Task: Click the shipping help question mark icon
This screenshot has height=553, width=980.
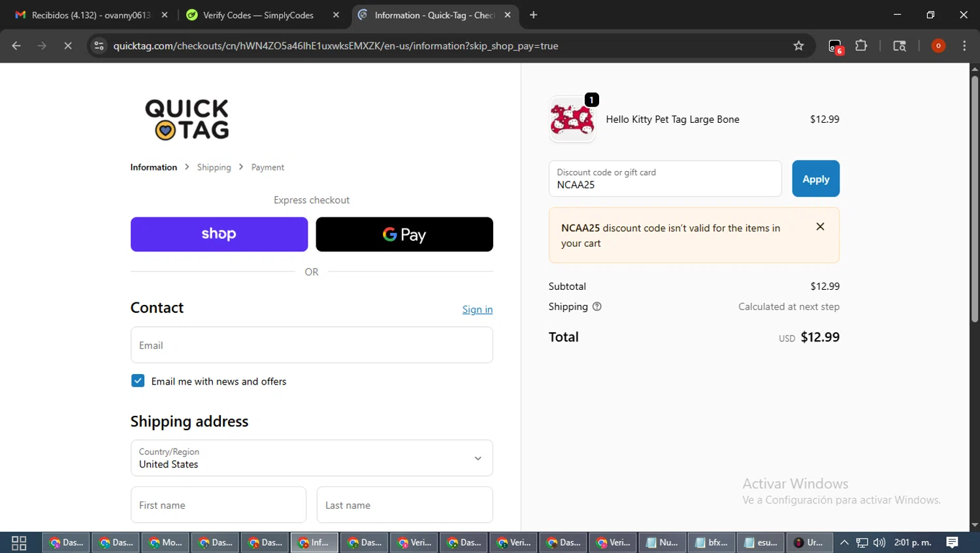Action: [596, 306]
